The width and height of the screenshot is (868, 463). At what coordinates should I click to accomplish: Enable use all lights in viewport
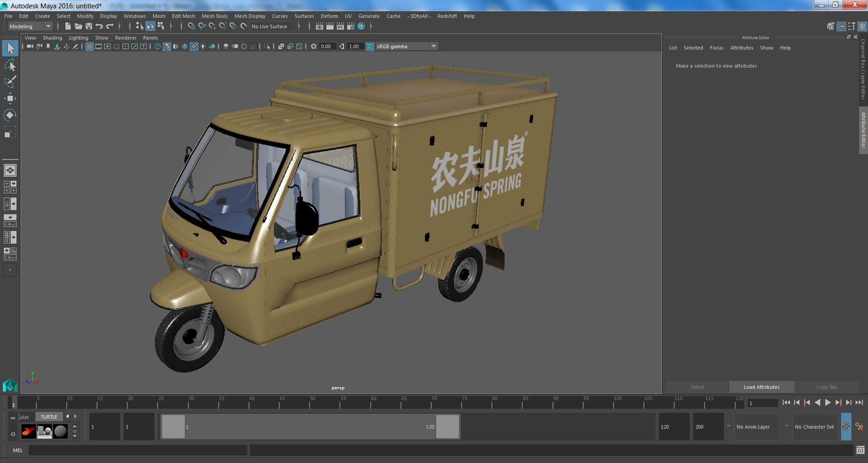coord(203,47)
